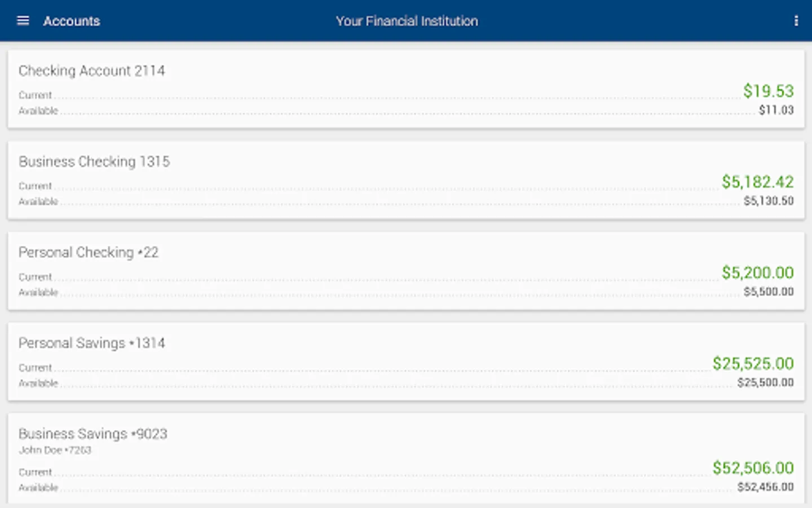Click the $25,500.00 available balance

pos(765,383)
